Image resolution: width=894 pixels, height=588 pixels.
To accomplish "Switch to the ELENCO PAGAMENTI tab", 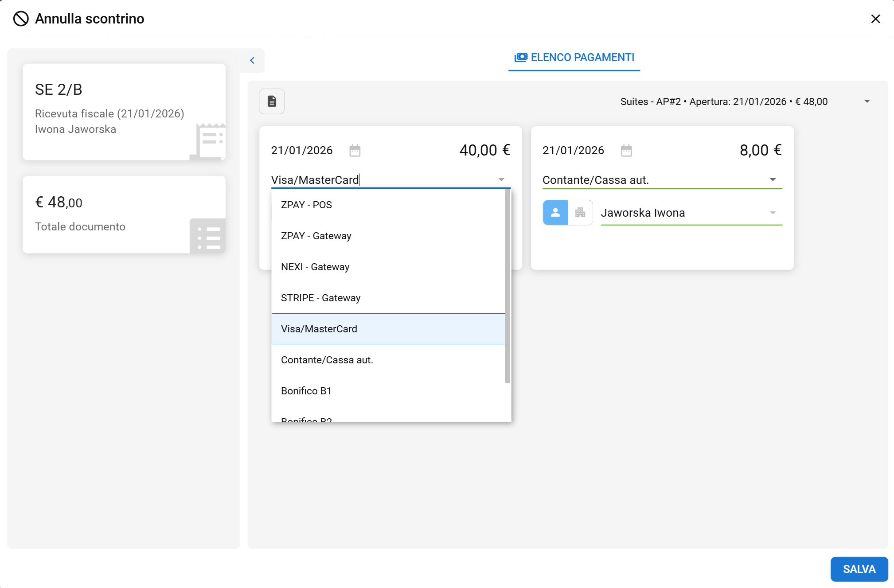I will [574, 58].
